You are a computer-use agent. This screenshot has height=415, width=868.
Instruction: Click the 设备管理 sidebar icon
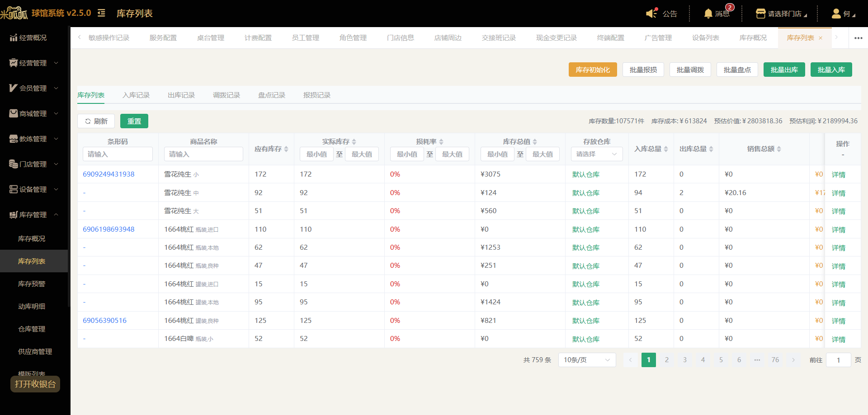14,189
